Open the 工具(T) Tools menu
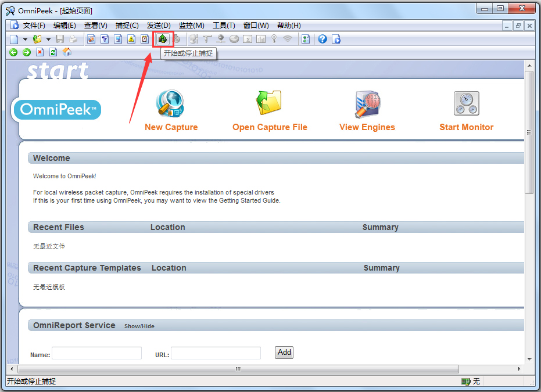The image size is (541, 392). tap(224, 26)
